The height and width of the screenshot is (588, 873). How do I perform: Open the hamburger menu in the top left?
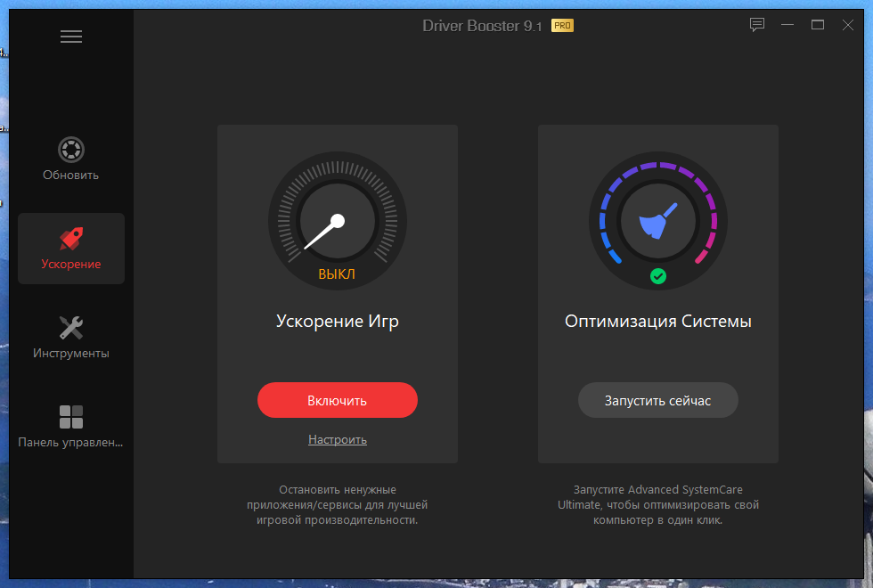[x=71, y=36]
